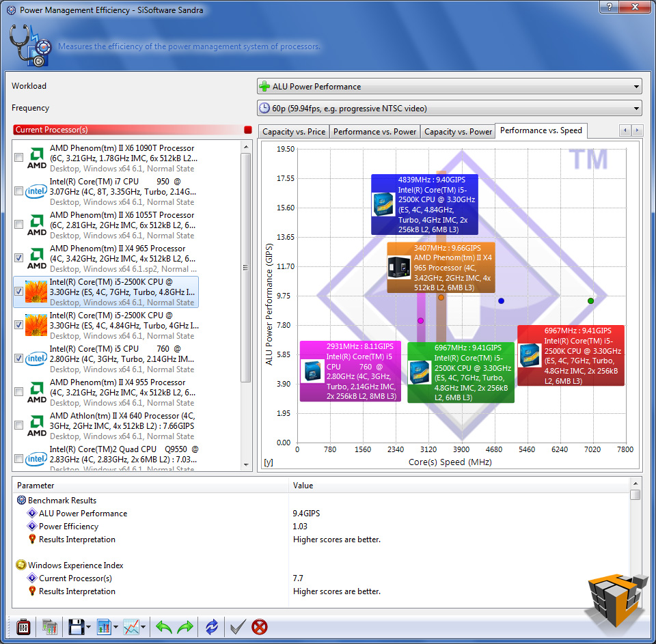Click the floppy disk save icon
The image size is (656, 644).
pyautogui.click(x=76, y=627)
